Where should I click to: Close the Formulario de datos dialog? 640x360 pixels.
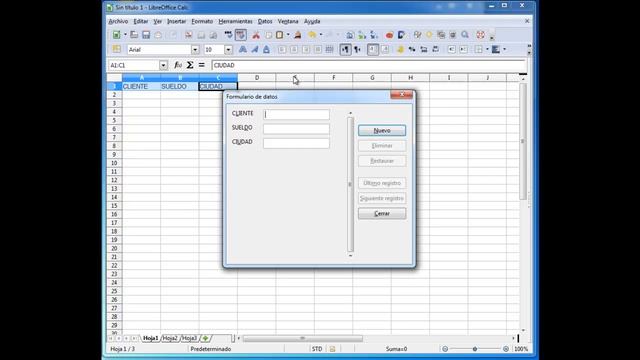point(402,95)
